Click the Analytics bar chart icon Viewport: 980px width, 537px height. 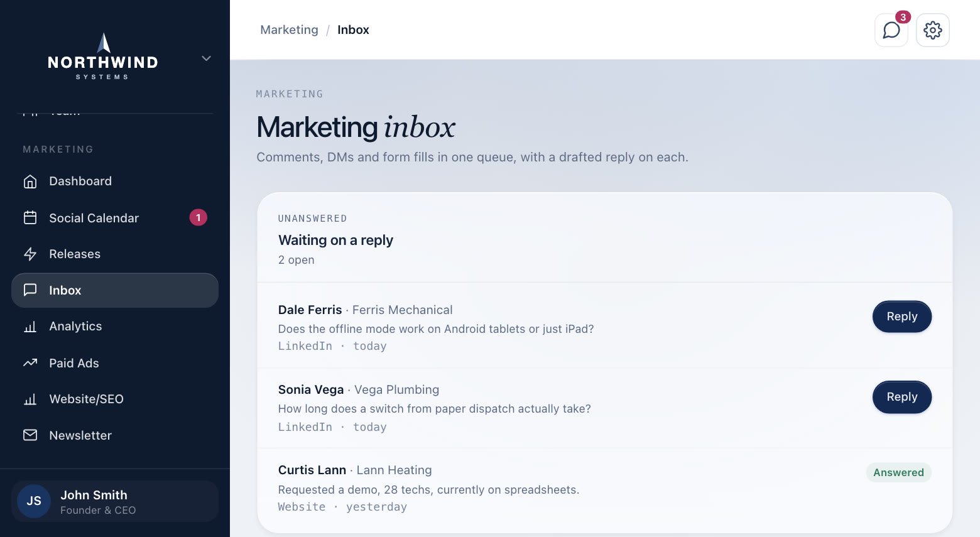coord(30,327)
